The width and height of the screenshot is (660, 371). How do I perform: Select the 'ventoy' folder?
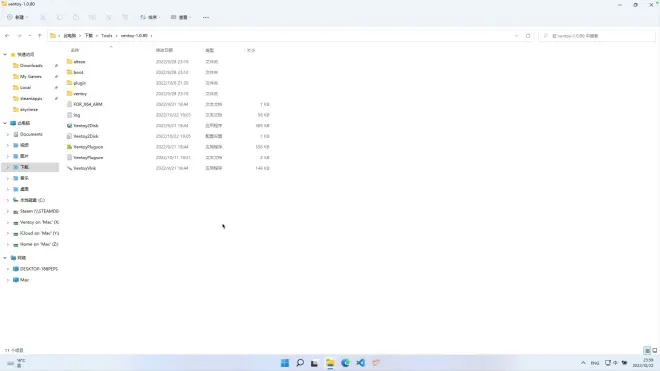pos(80,94)
